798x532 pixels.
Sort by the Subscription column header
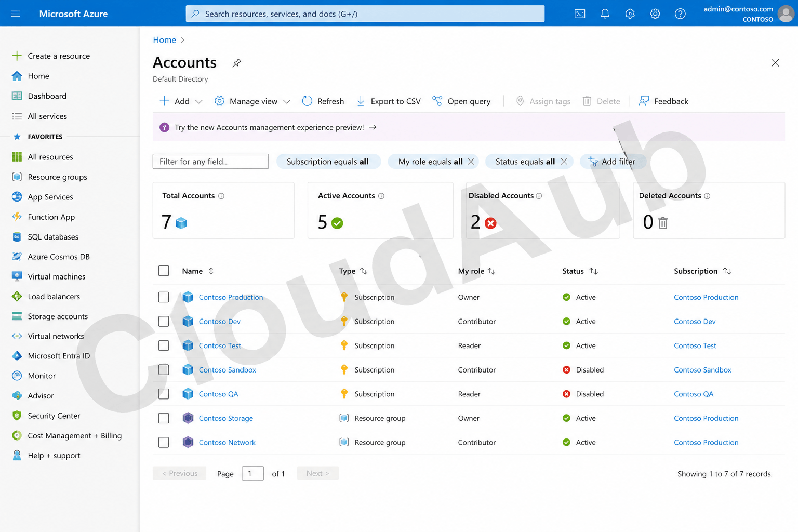pos(702,271)
